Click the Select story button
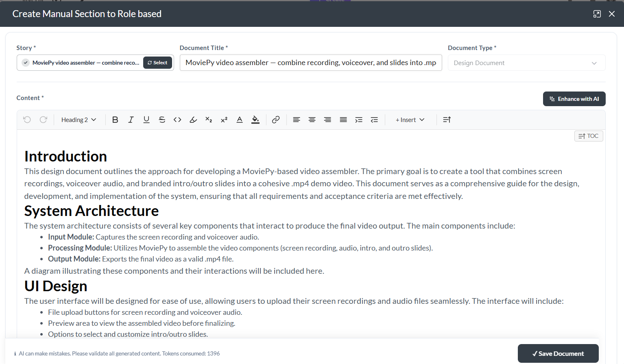This screenshot has height=364, width=624. point(157,63)
